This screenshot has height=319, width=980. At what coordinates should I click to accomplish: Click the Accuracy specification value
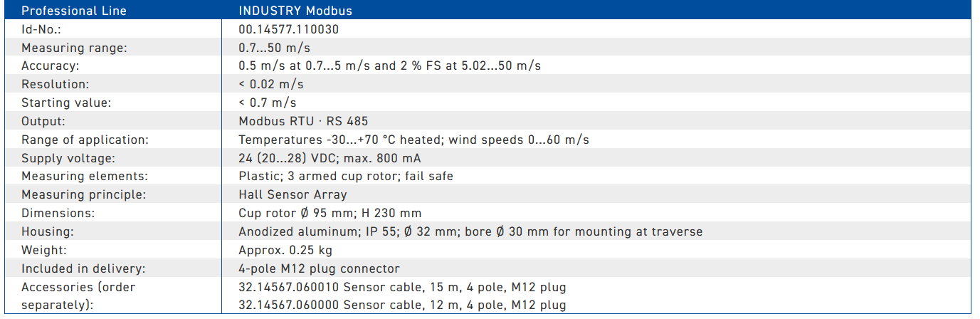(x=390, y=66)
